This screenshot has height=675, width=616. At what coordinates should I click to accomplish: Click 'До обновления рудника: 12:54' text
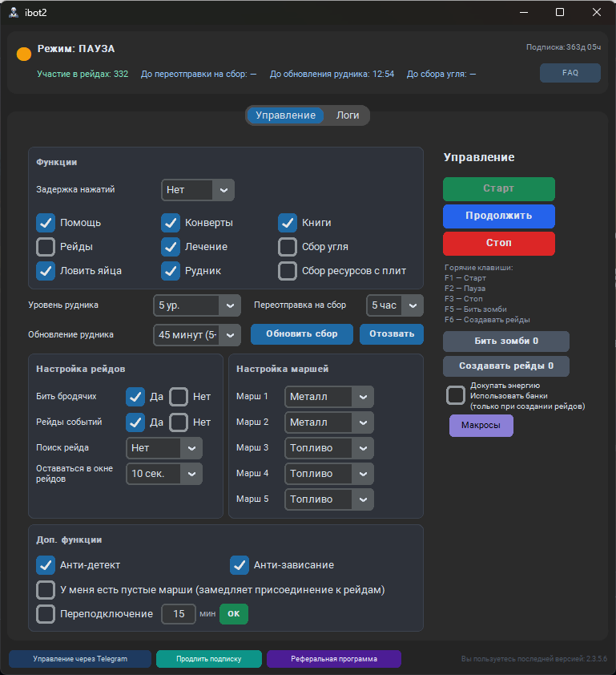(x=332, y=74)
